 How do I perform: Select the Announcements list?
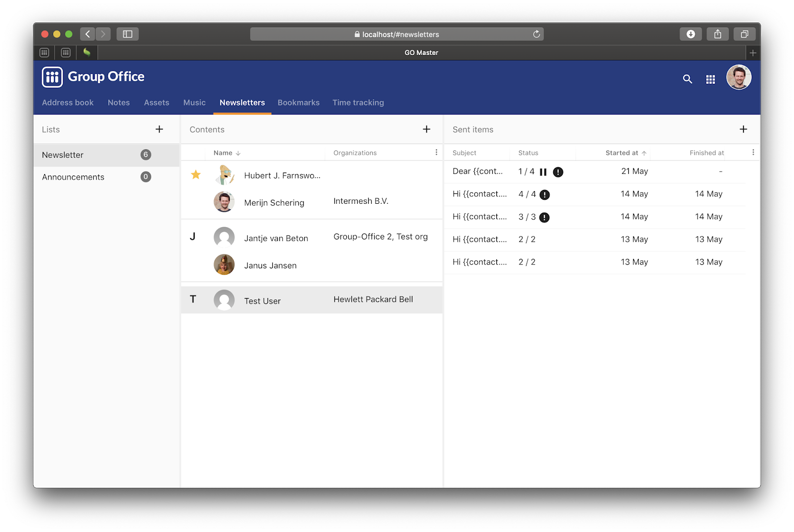click(x=73, y=177)
